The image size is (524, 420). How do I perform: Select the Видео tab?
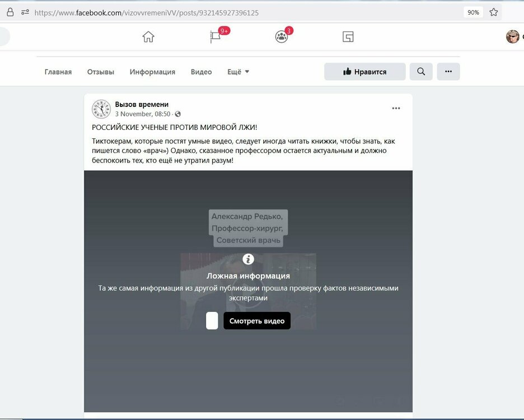click(201, 72)
